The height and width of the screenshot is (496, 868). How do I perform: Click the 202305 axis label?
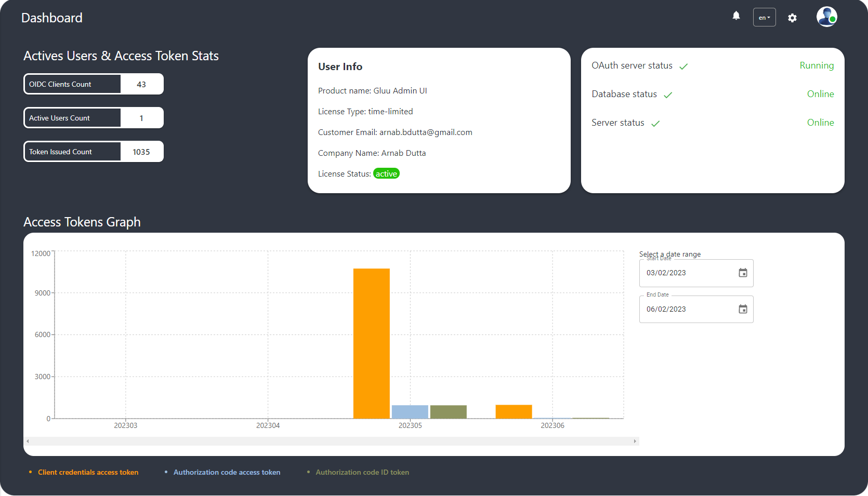point(410,425)
